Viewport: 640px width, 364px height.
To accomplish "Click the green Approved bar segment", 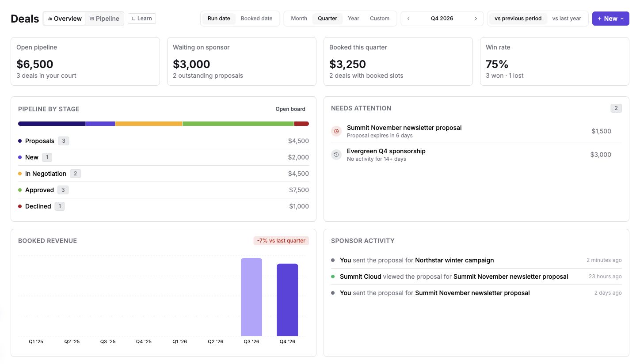I will tap(238, 124).
